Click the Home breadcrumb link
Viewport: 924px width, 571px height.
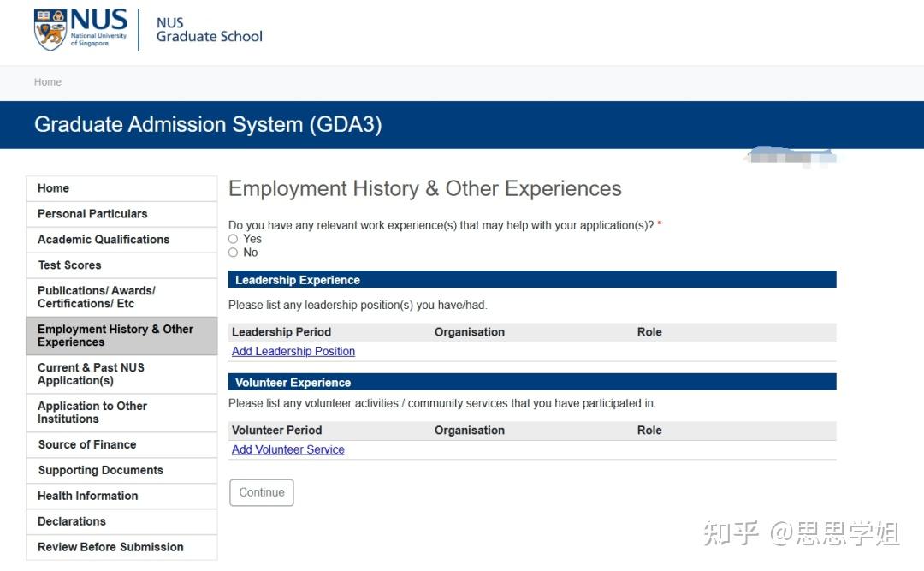coord(47,81)
